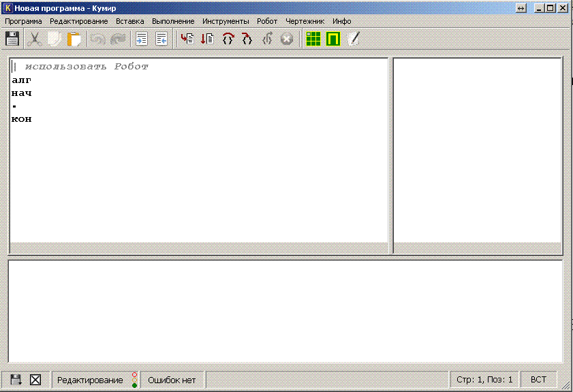This screenshot has height=392, width=573.
Task: Open the Инфо menu
Action: (342, 21)
